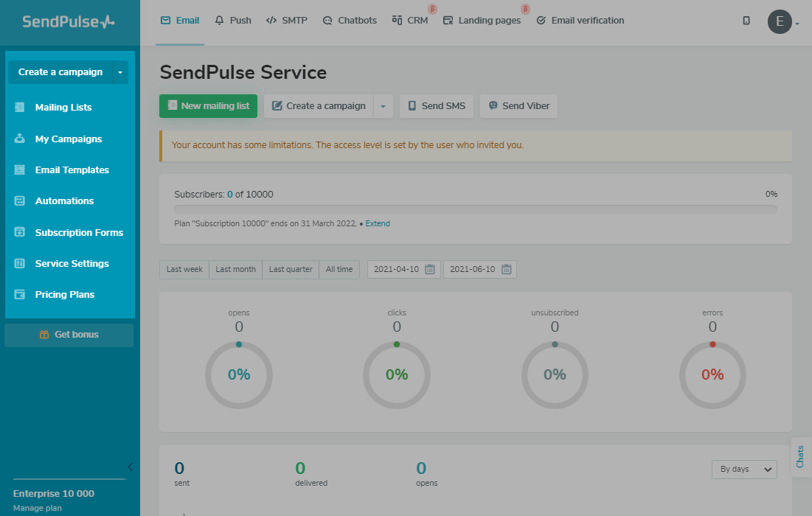Image resolution: width=812 pixels, height=516 pixels.
Task: Open Service Settings using its icon
Action: point(20,264)
